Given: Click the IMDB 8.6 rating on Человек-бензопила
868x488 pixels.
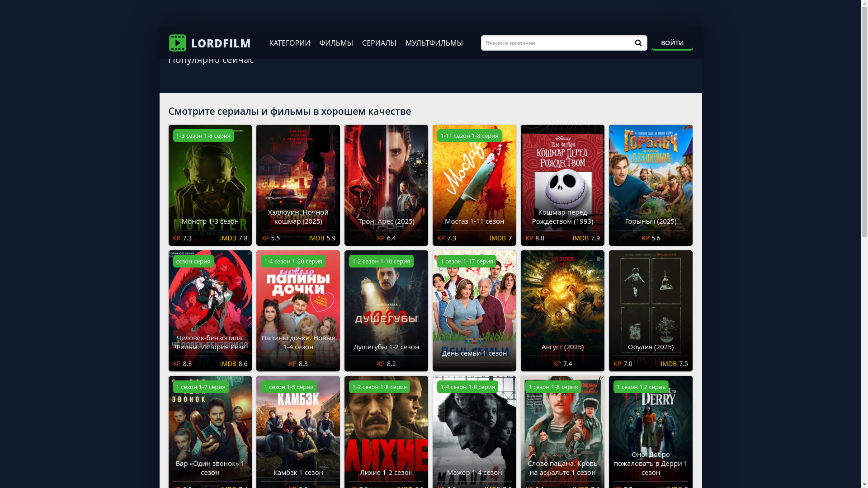Looking at the screenshot, I should pyautogui.click(x=234, y=364).
